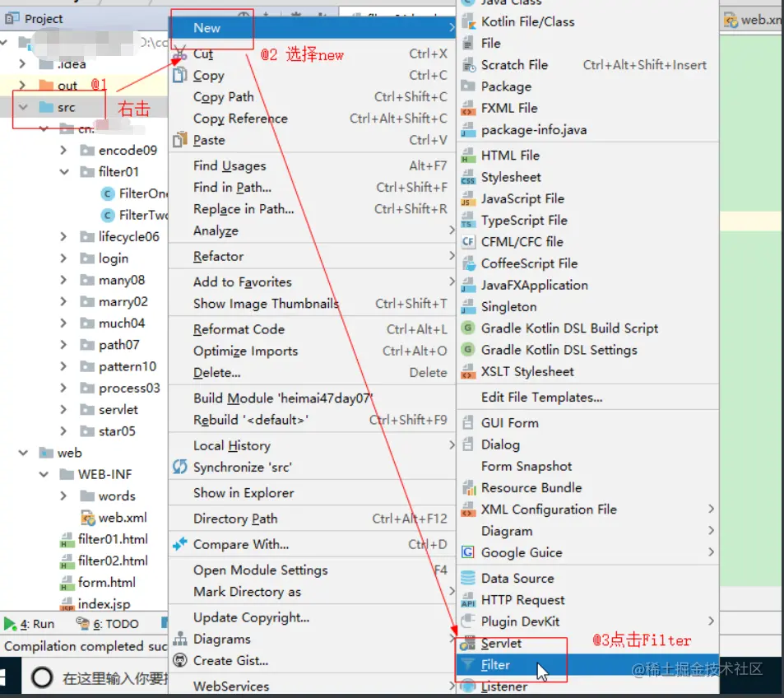Collapse the web folder arrow
784x698 pixels.
coord(23,453)
